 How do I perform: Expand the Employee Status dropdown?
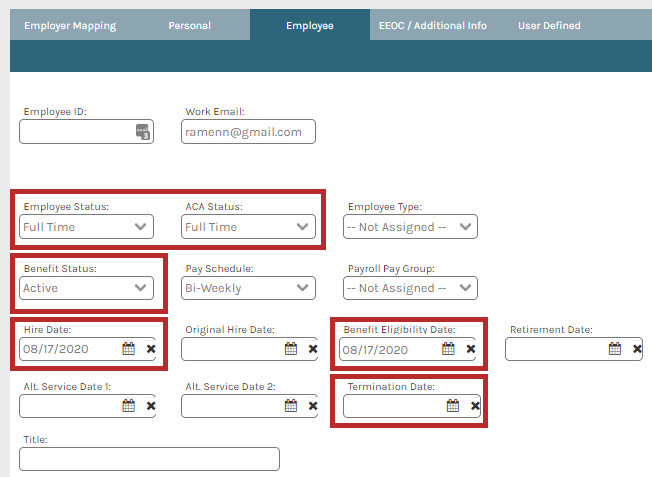point(87,227)
